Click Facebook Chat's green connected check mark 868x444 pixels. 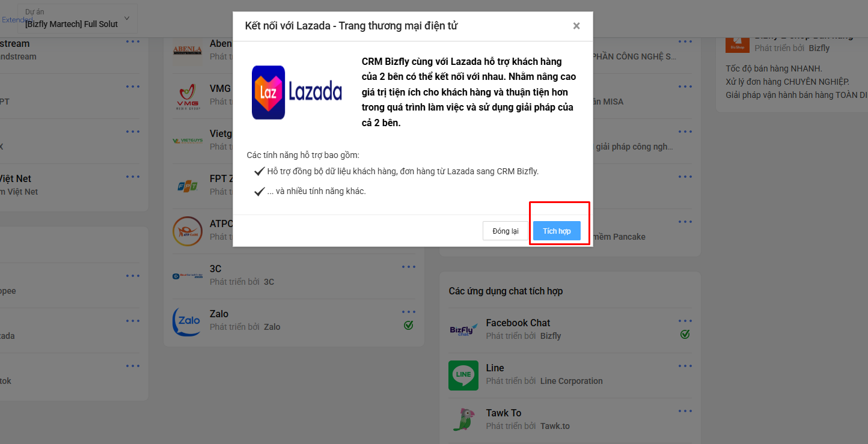point(685,334)
